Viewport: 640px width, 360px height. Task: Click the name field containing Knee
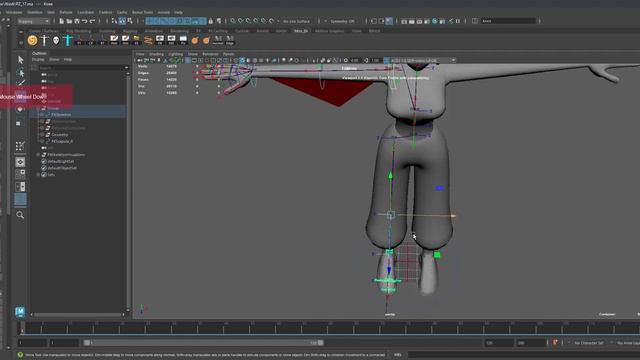point(508,21)
